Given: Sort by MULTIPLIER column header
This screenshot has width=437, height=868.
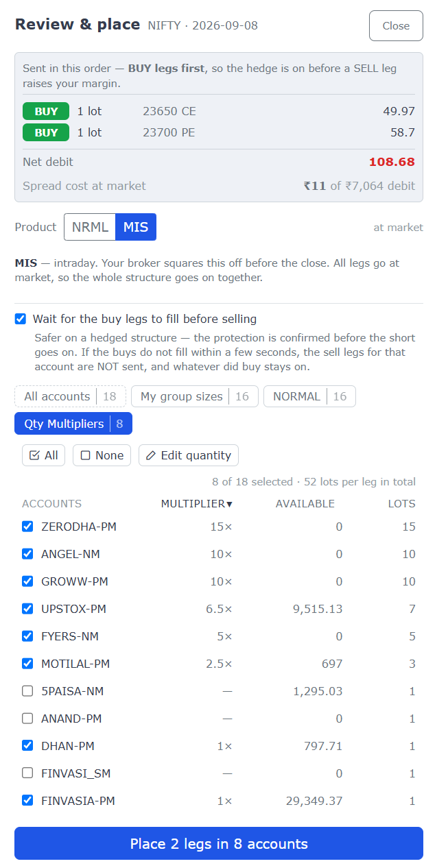Looking at the screenshot, I should click(x=197, y=504).
